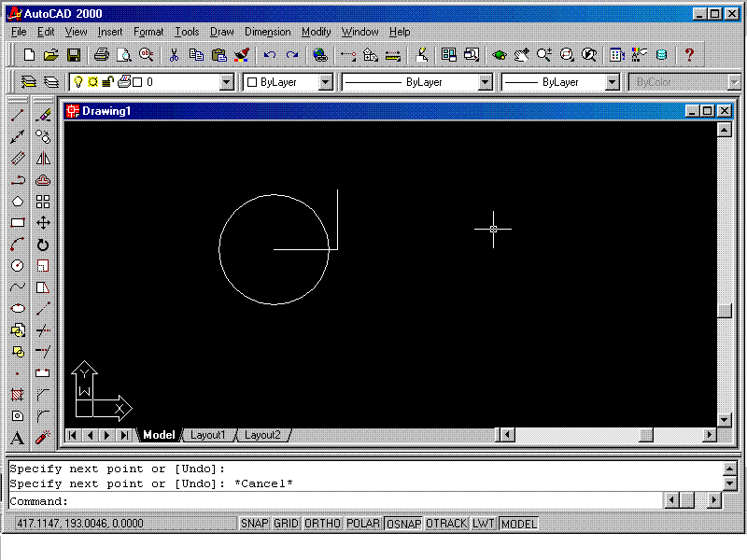Open the File menu
The width and height of the screenshot is (747, 560).
pyautogui.click(x=19, y=32)
